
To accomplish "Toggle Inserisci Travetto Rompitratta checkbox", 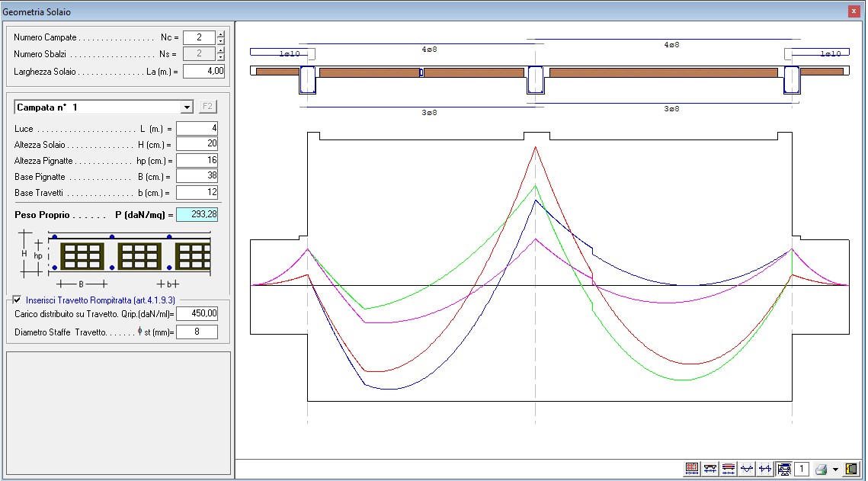I will pos(18,300).
